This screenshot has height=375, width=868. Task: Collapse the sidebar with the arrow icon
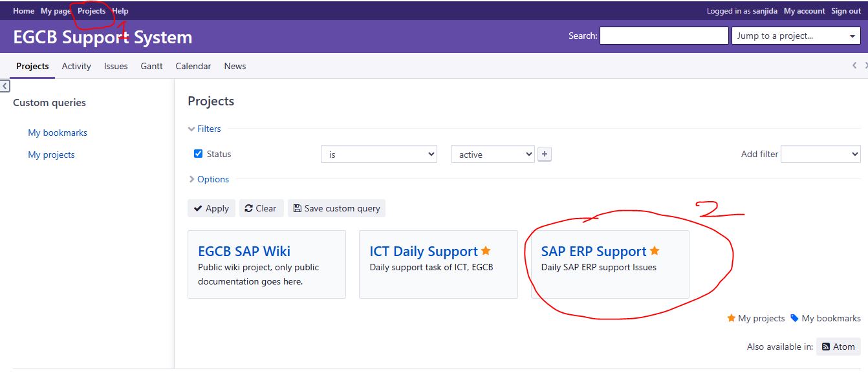5,86
